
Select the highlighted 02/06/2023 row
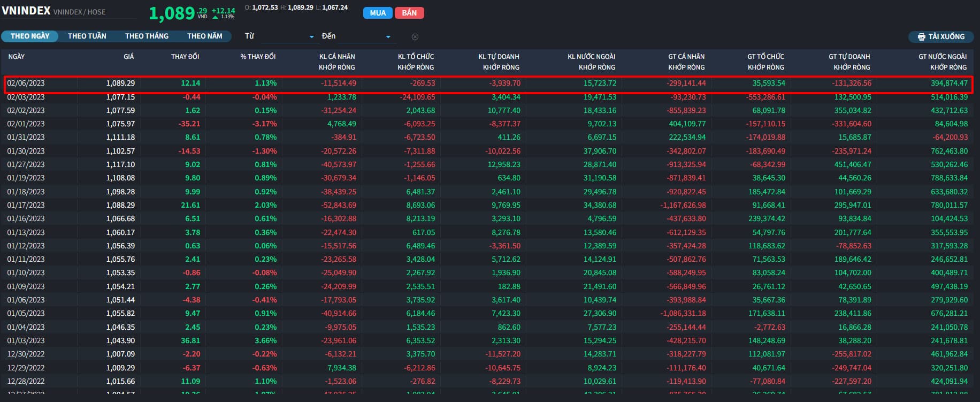tap(26, 84)
